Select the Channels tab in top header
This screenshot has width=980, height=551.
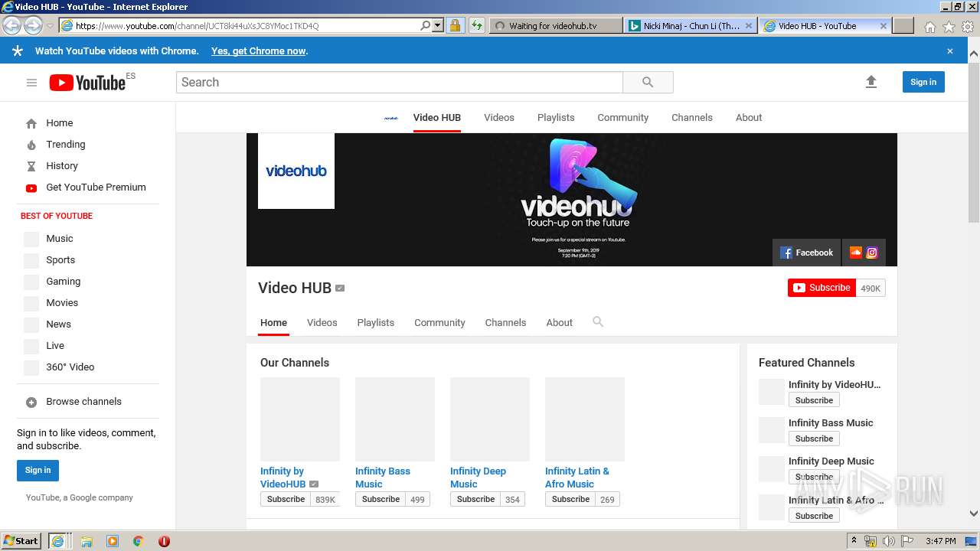(692, 118)
